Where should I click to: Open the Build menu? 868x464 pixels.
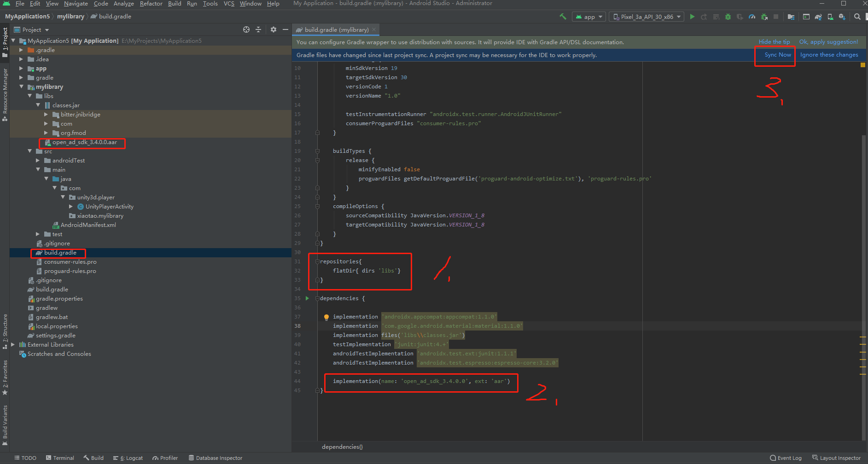coord(175,4)
